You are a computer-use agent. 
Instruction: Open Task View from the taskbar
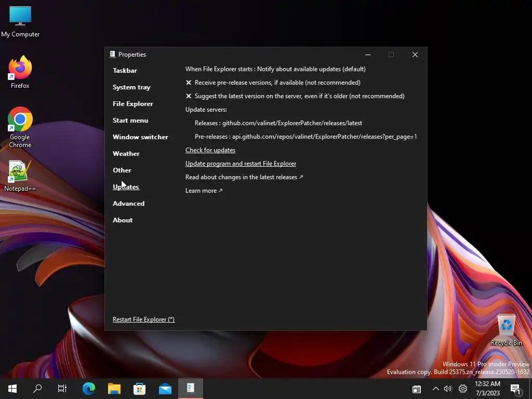[62, 389]
